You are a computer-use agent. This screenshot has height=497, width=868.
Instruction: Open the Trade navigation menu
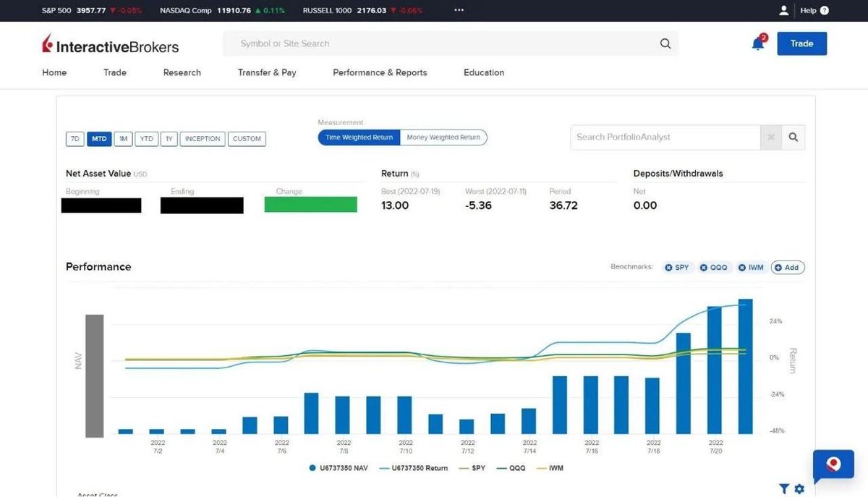point(115,72)
